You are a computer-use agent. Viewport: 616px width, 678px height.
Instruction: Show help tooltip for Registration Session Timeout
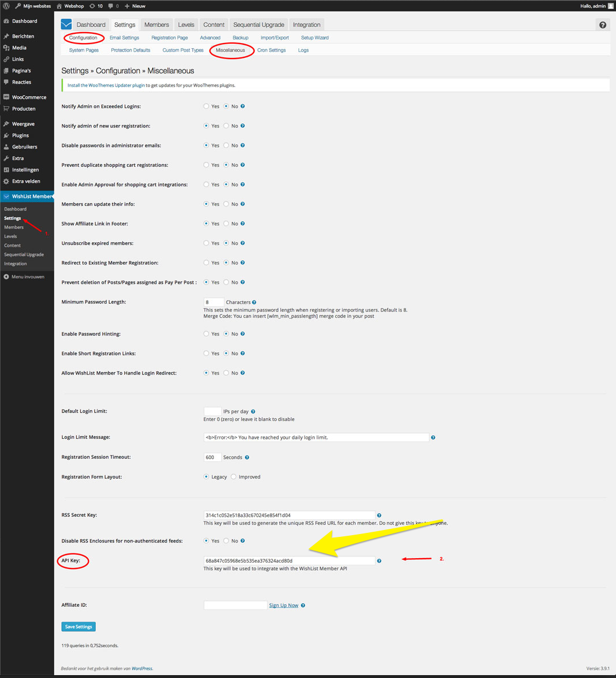pyautogui.click(x=247, y=458)
